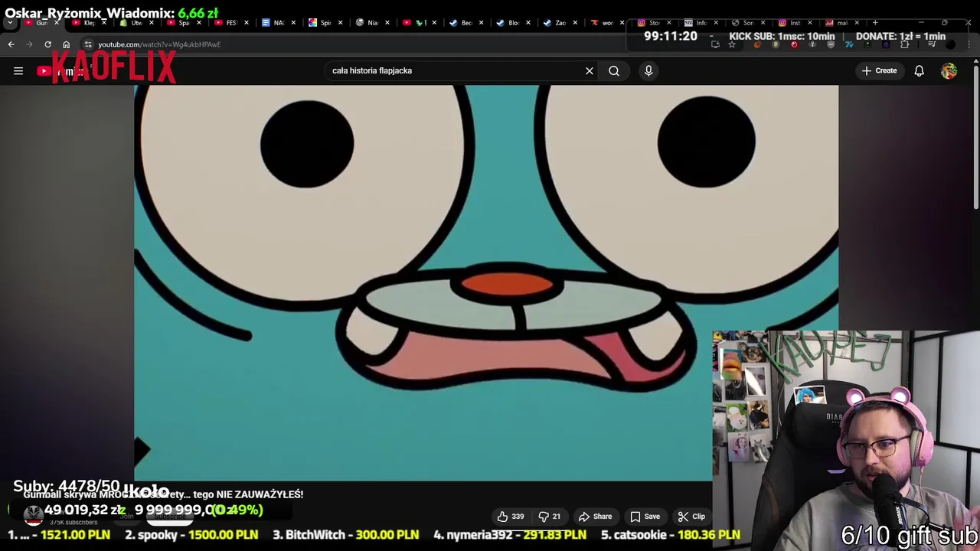
Task: Dislike the video showing 21
Action: pyautogui.click(x=550, y=517)
